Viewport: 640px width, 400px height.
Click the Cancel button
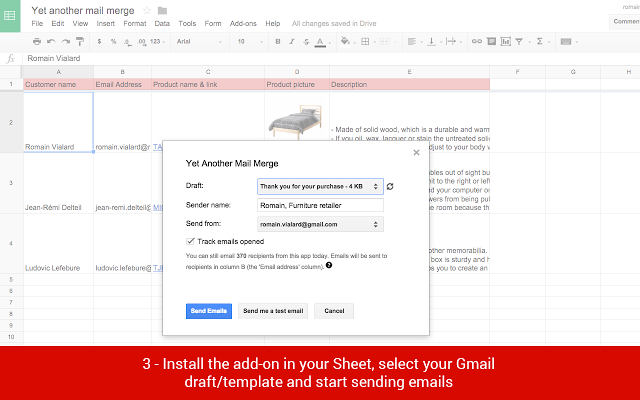[x=334, y=311]
